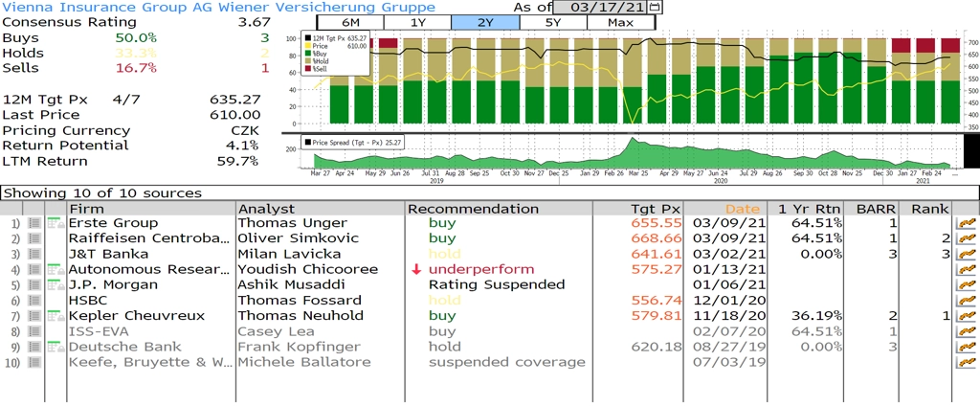Click the As of date field 03/17/21

point(601,7)
